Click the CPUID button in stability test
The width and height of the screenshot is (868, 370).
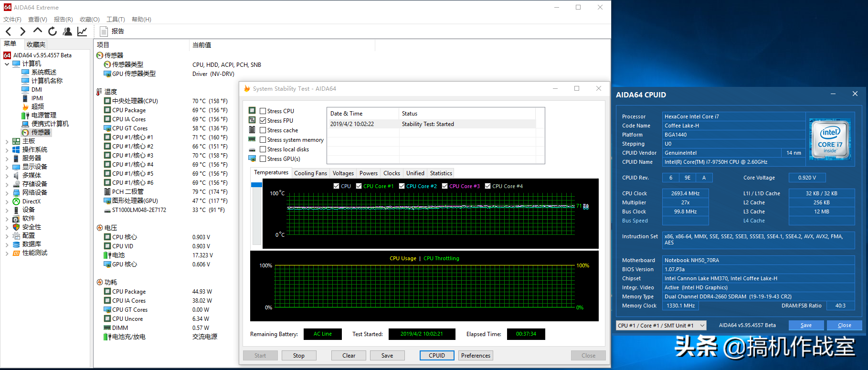tap(437, 356)
